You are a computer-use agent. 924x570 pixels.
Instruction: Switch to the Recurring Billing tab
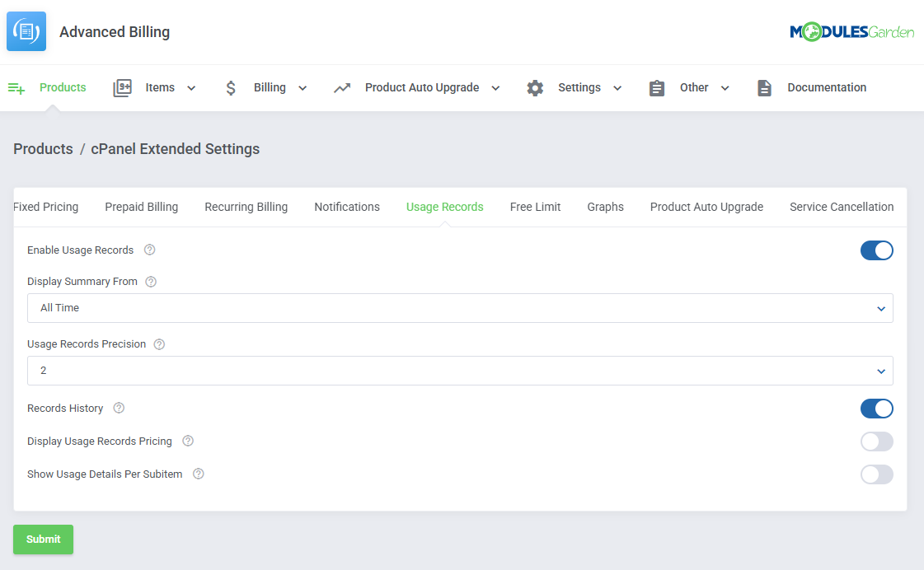(x=246, y=207)
